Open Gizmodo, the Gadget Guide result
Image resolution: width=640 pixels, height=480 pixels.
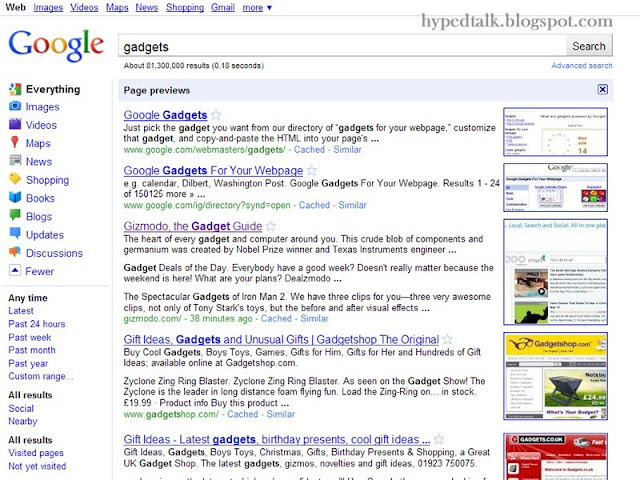193,226
